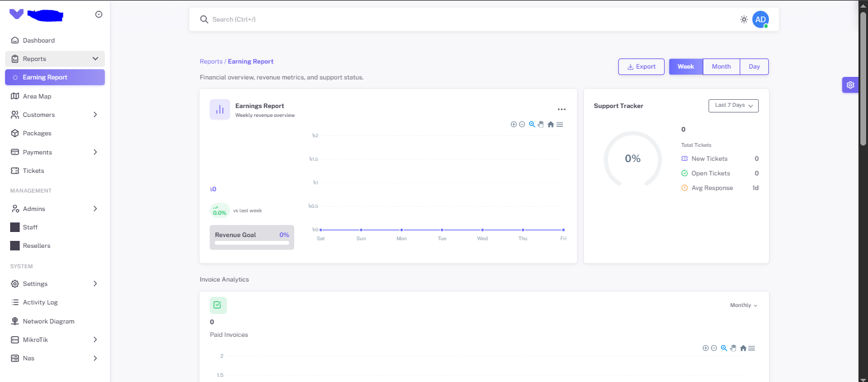Click the Revenue Goal progress bar

pos(252,242)
